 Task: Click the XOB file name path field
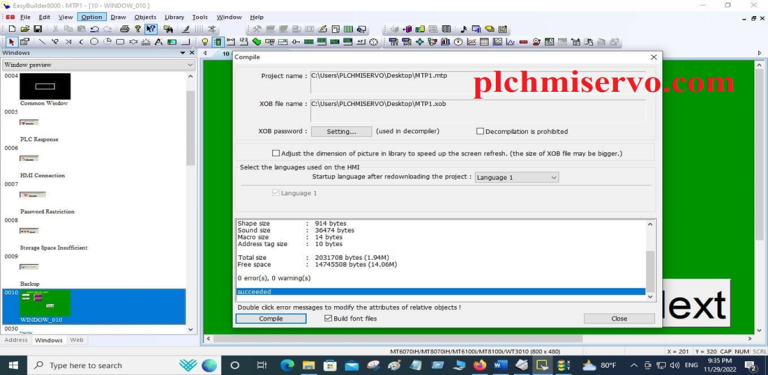click(478, 110)
